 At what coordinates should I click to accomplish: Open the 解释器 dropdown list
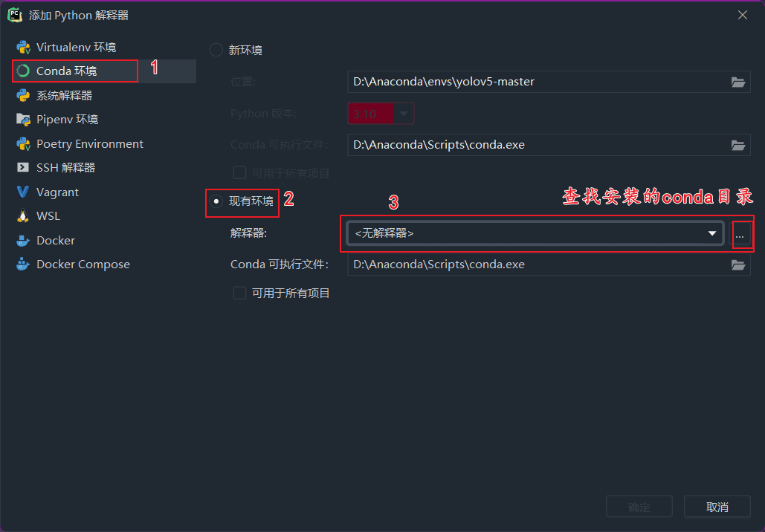[x=712, y=233]
